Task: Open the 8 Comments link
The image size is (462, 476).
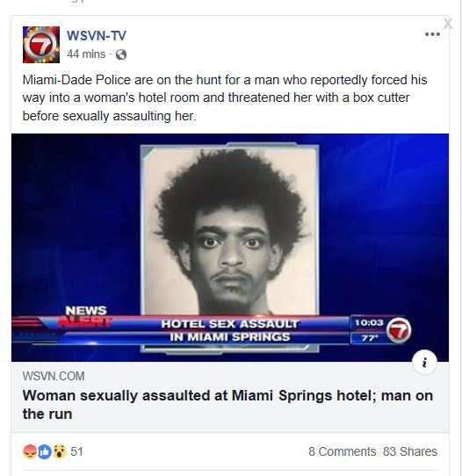Action: click(x=342, y=451)
